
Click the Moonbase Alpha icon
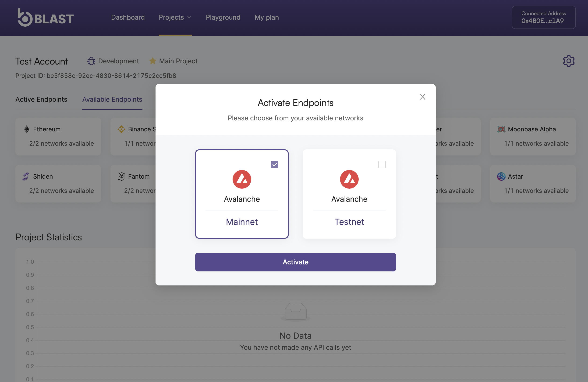coord(501,129)
